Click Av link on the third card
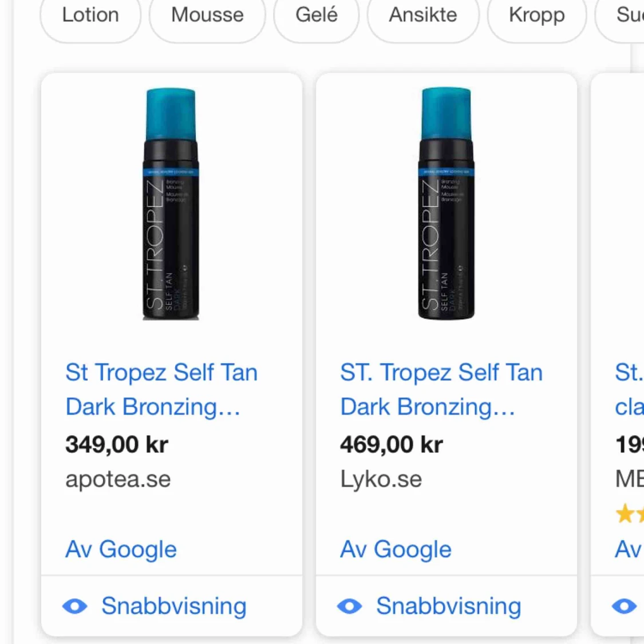Viewport: 644px width, 644px height. (x=629, y=550)
